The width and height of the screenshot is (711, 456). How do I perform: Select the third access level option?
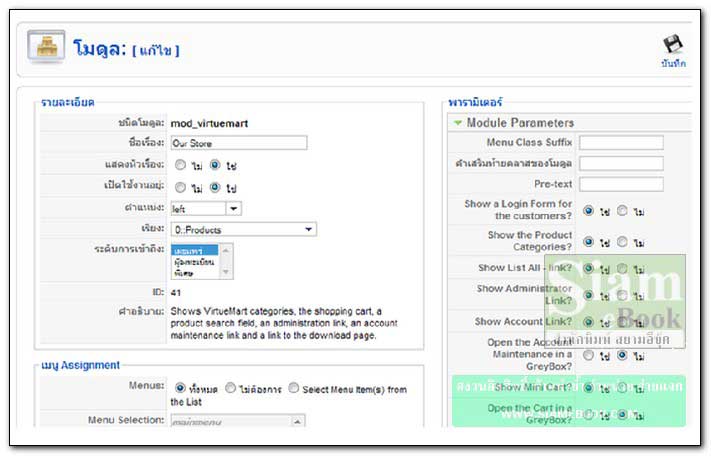tap(195, 273)
